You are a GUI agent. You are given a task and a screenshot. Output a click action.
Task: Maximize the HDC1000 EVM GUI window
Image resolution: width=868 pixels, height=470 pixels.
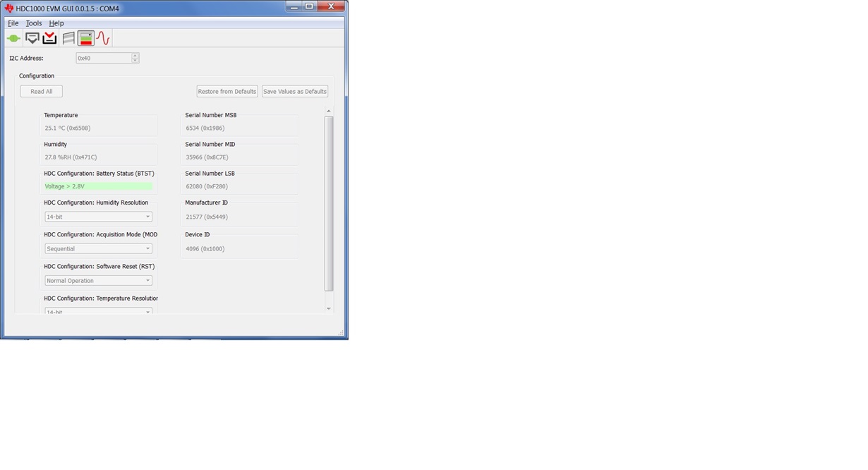pyautogui.click(x=309, y=6)
